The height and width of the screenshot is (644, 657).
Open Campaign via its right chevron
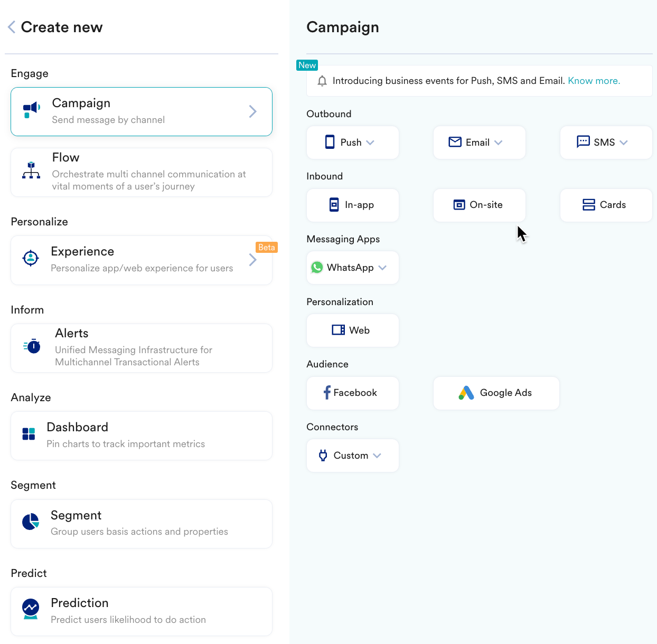click(253, 111)
